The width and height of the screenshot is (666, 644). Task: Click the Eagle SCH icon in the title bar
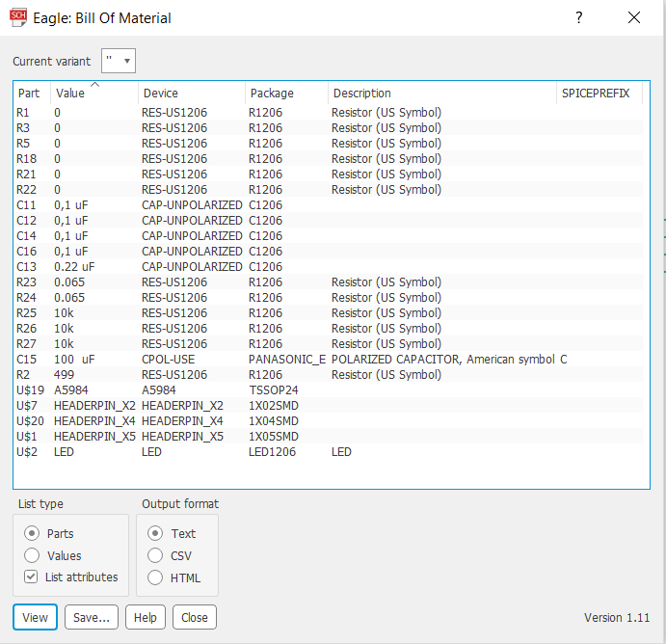click(x=18, y=18)
